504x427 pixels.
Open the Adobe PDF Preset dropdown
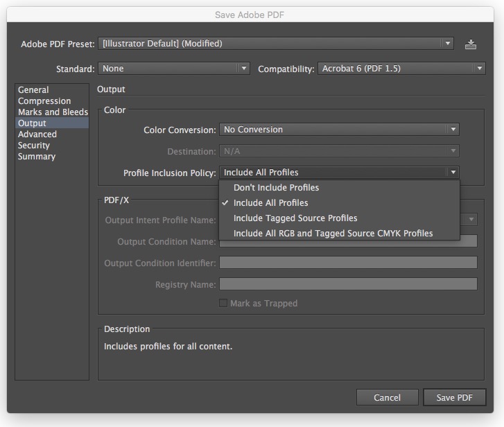(276, 44)
